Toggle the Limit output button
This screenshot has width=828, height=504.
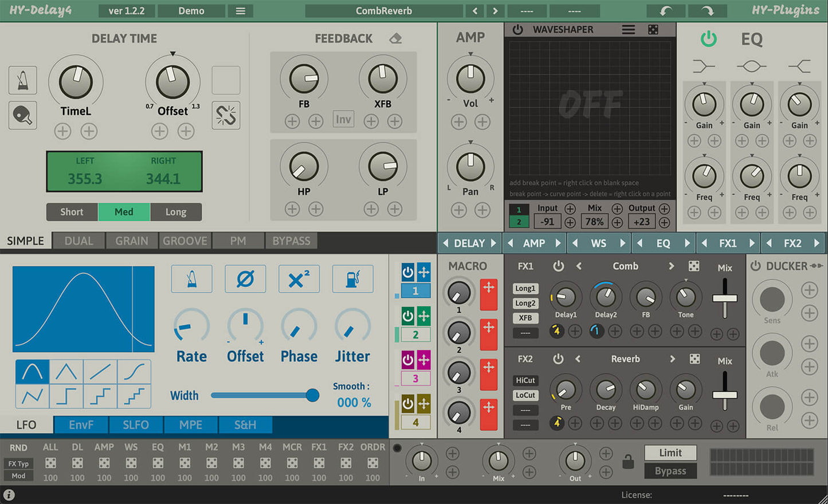coord(670,453)
